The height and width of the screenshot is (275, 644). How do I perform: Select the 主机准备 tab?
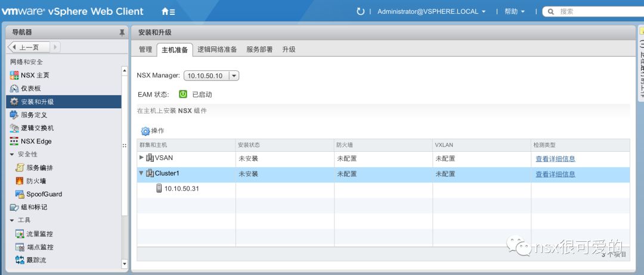[x=175, y=49]
